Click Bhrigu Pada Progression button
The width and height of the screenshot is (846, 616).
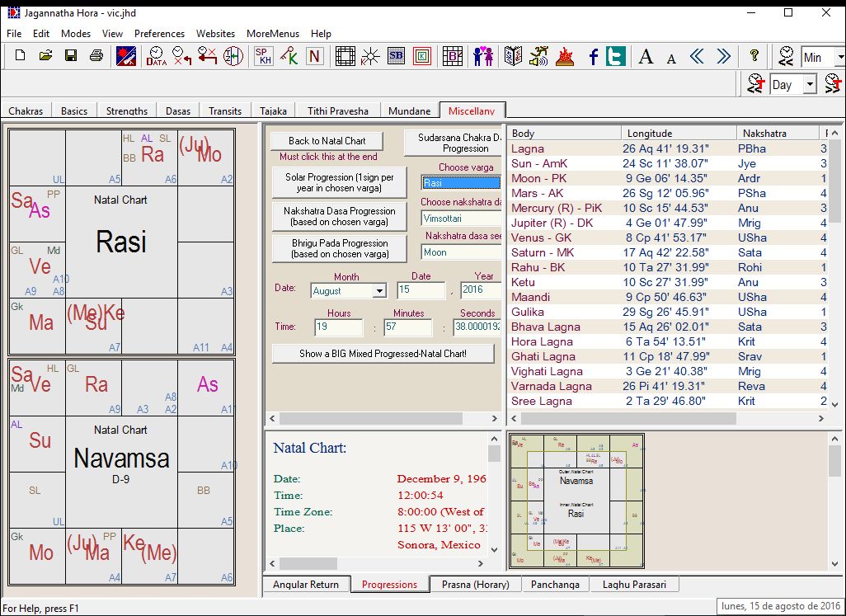click(340, 249)
